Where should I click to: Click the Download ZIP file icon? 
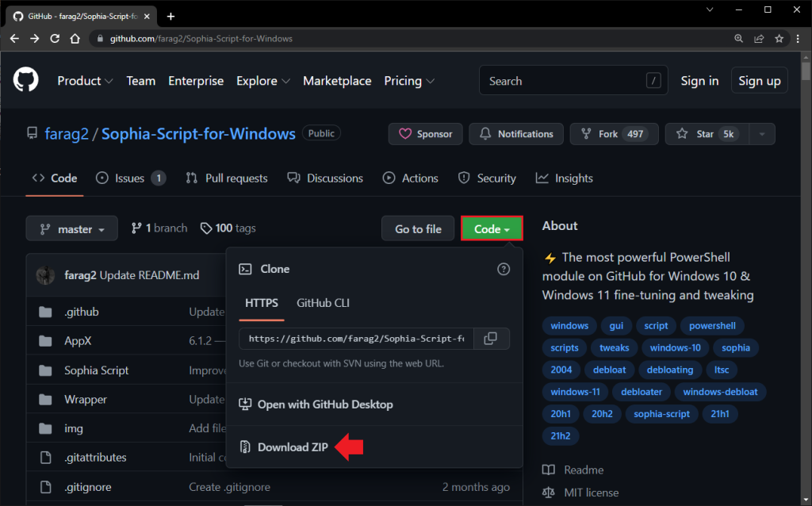click(245, 447)
